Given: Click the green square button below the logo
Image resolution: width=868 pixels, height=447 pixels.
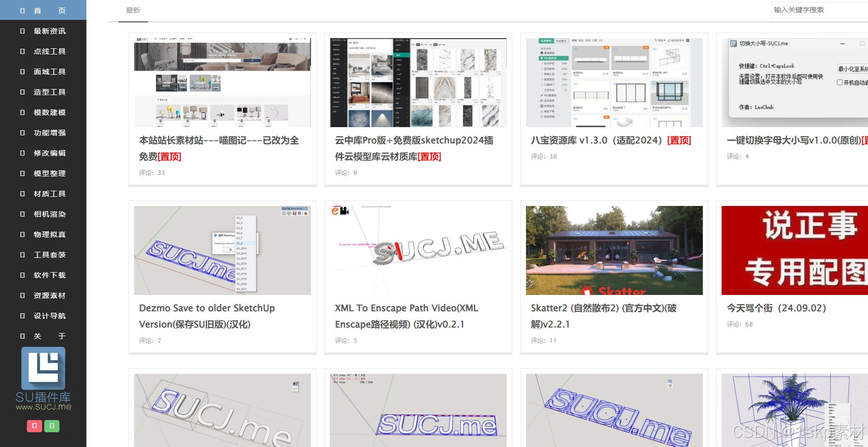Looking at the screenshot, I should 52,426.
